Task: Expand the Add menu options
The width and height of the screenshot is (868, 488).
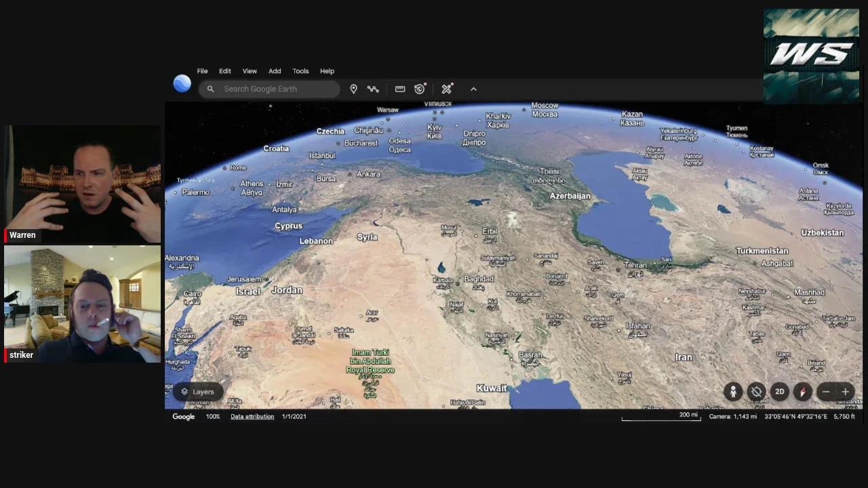Action: (x=275, y=70)
